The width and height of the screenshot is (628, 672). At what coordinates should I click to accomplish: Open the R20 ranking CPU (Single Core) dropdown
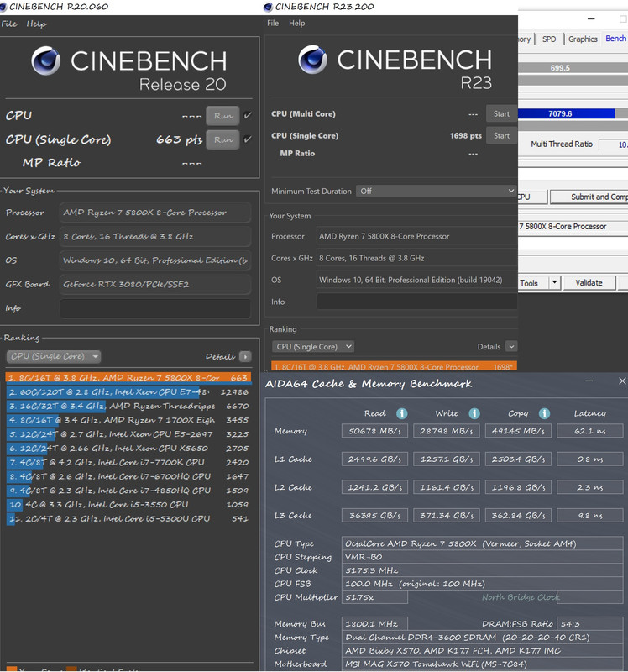54,356
